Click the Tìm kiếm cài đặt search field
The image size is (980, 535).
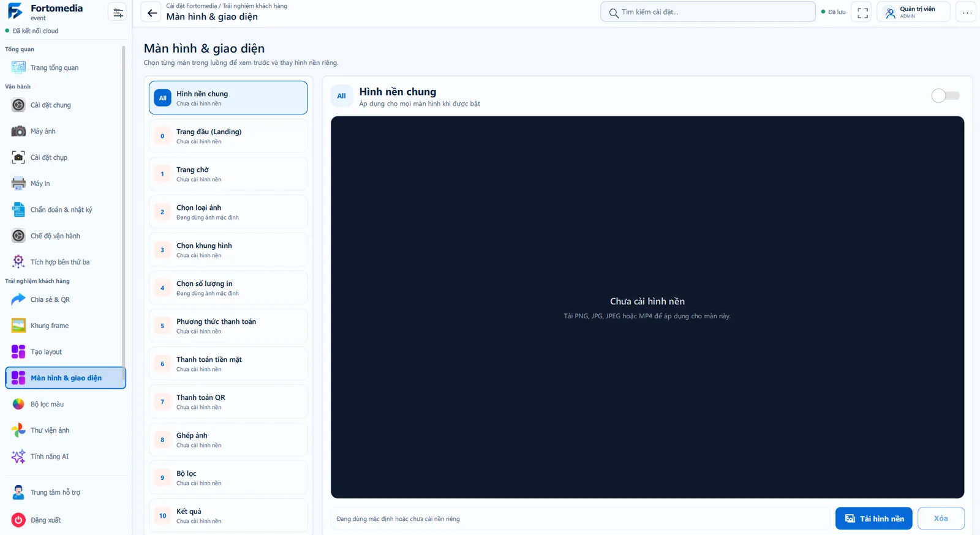click(708, 12)
